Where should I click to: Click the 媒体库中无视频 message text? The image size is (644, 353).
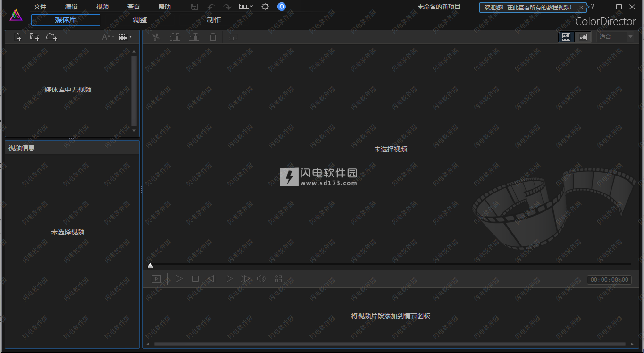[68, 90]
